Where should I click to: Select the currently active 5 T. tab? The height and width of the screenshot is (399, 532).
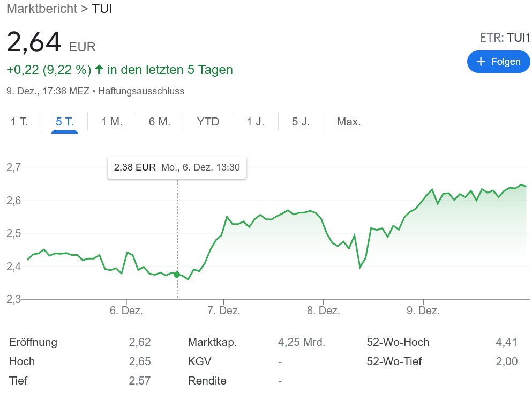64,122
